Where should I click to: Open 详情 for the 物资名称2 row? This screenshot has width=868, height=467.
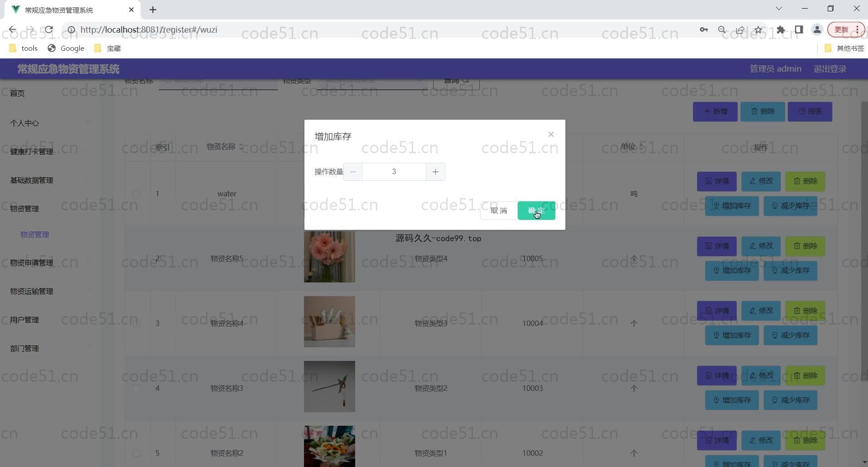pyautogui.click(x=717, y=441)
